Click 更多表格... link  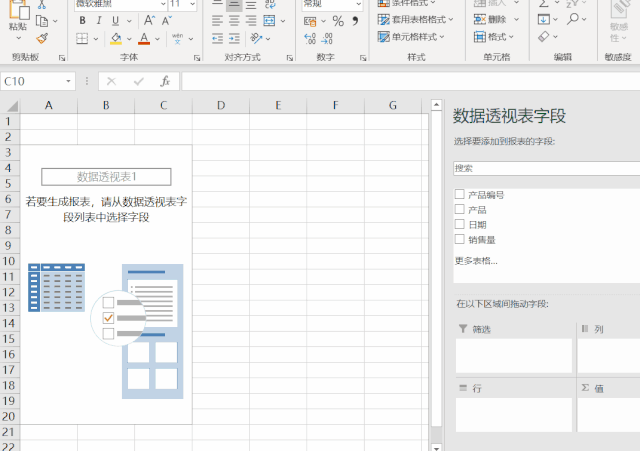tap(476, 261)
